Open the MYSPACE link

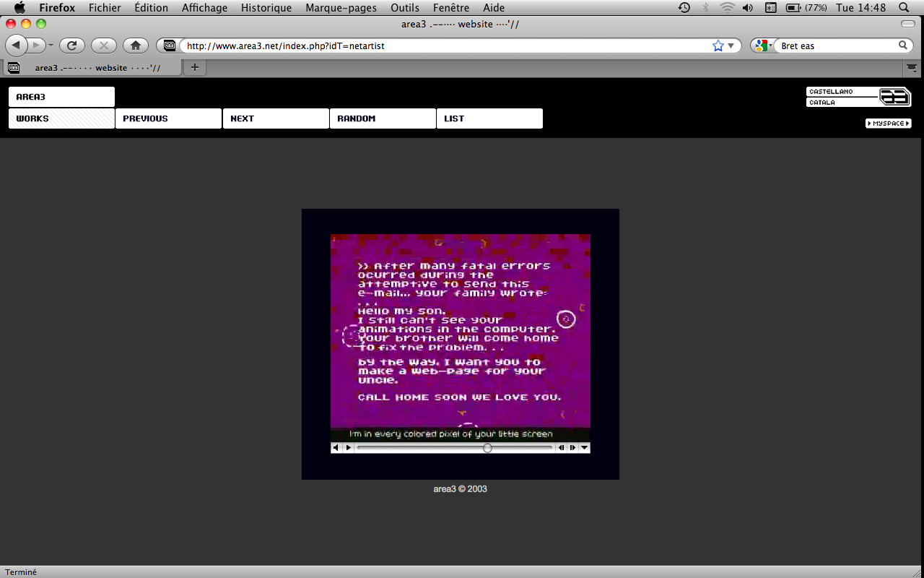click(x=888, y=124)
